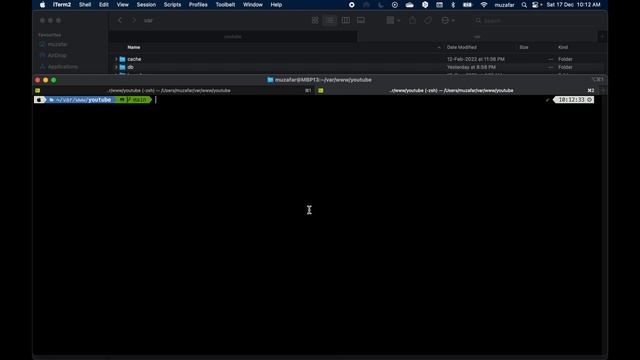Open the Help menu
The image size is (640, 360).
[x=276, y=5]
